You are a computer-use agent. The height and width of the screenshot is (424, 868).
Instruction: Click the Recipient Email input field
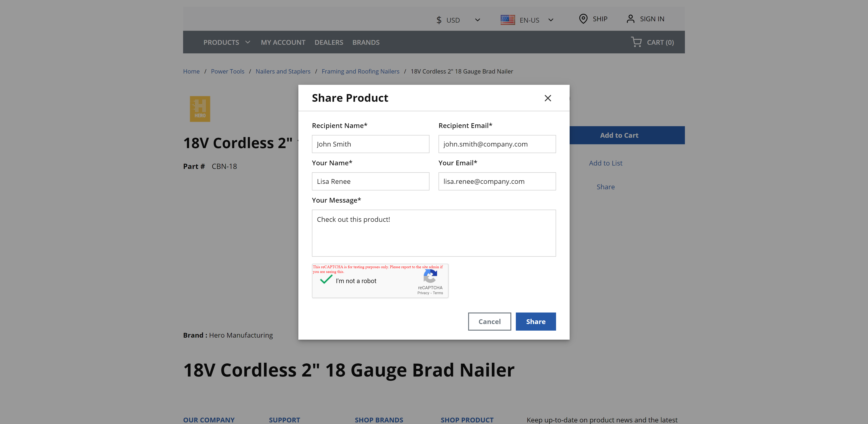[497, 144]
